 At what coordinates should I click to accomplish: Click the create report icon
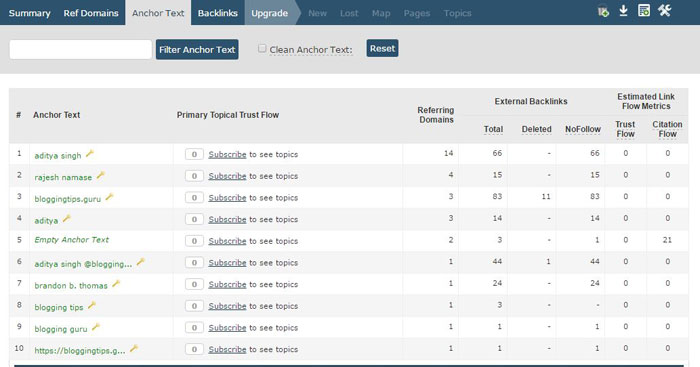[644, 11]
